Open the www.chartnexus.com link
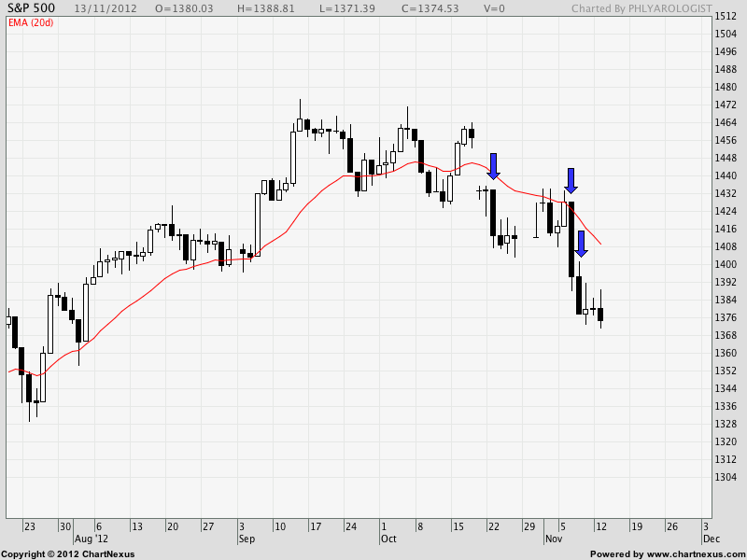The height and width of the screenshot is (560, 747). pos(694,553)
